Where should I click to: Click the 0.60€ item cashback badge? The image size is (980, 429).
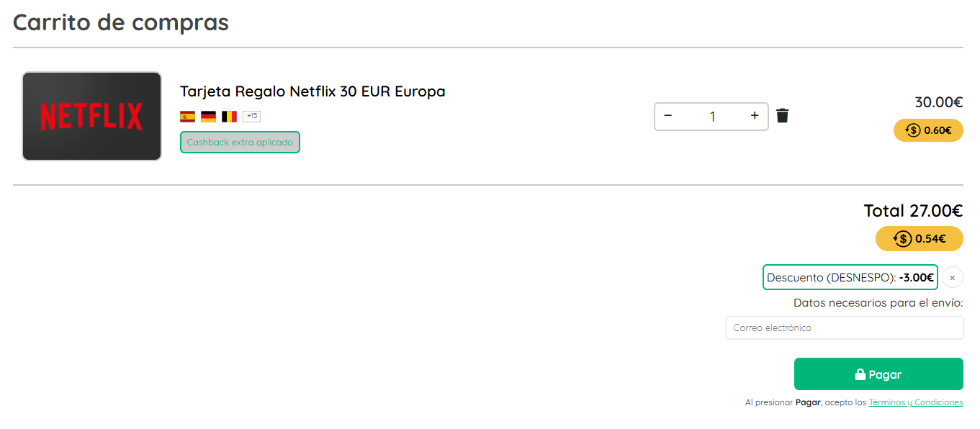[x=928, y=130]
